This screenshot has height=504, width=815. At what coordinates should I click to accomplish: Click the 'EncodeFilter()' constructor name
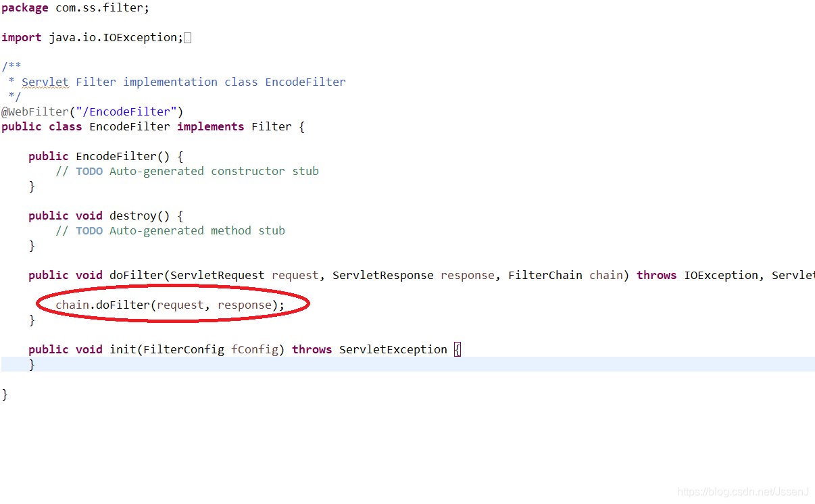pos(123,156)
